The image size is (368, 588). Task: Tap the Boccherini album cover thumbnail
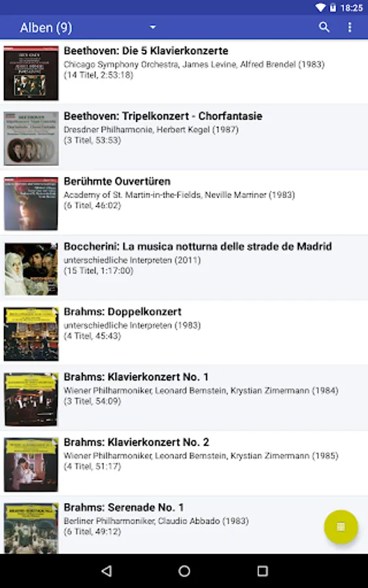tap(31, 269)
